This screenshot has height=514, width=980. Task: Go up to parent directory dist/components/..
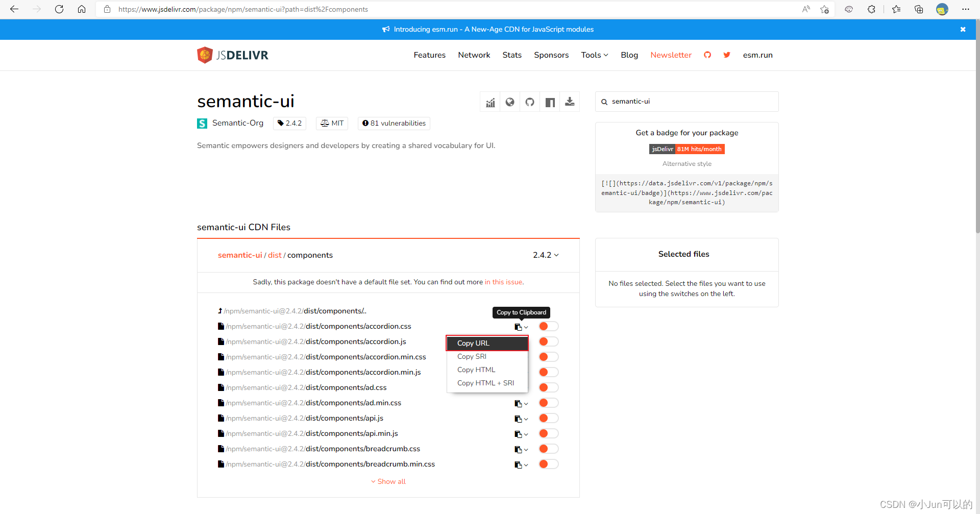pyautogui.click(x=292, y=311)
